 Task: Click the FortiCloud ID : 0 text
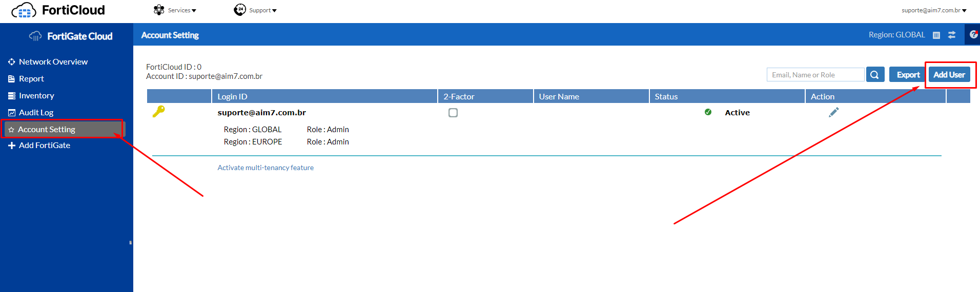click(x=174, y=67)
